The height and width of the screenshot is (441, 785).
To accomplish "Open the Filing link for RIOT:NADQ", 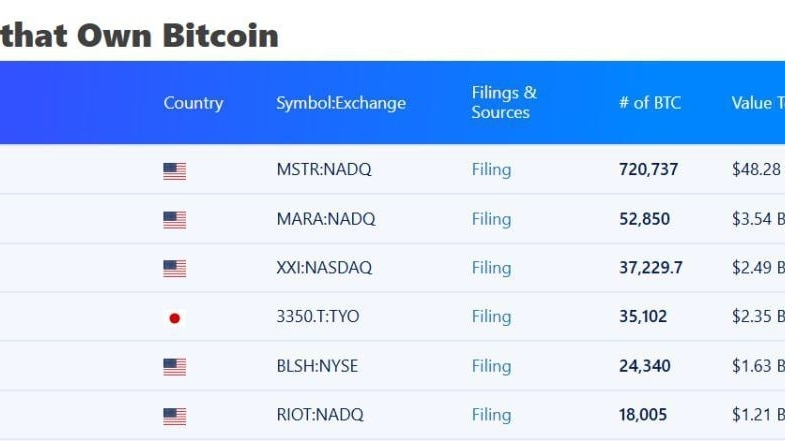I will click(x=491, y=414).
